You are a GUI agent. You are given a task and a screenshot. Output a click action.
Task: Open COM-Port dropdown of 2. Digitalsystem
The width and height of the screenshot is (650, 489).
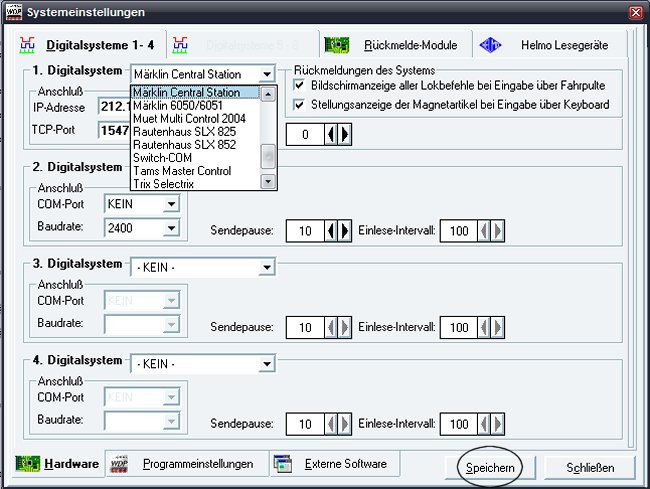point(171,204)
